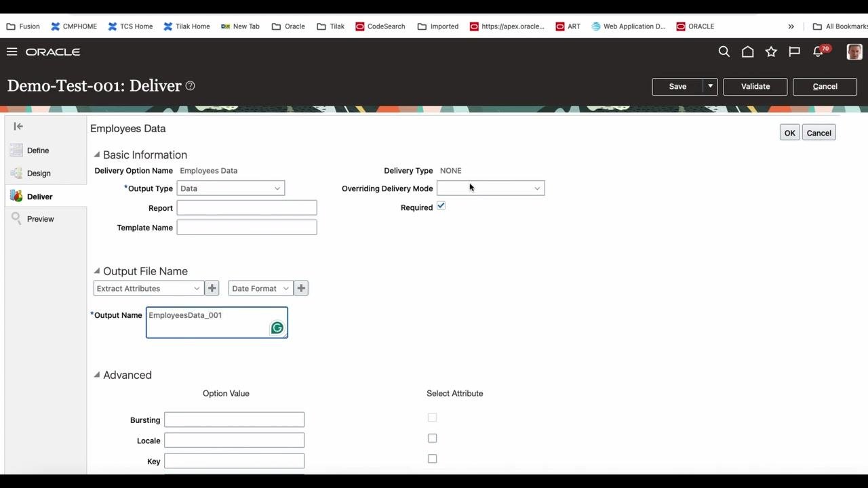Screen dimensions: 868x488
Task: Click into the Template Name field
Action: click(247, 227)
